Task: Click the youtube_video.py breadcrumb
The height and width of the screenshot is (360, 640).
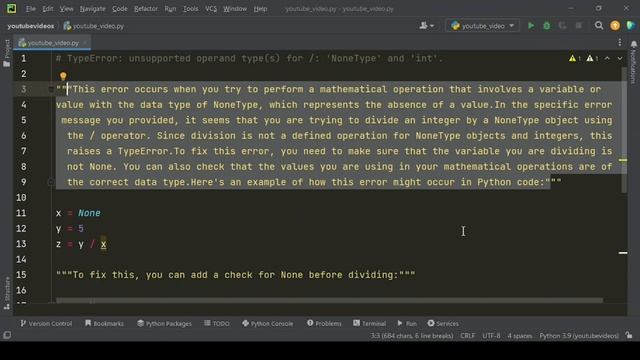Action: click(x=94, y=26)
